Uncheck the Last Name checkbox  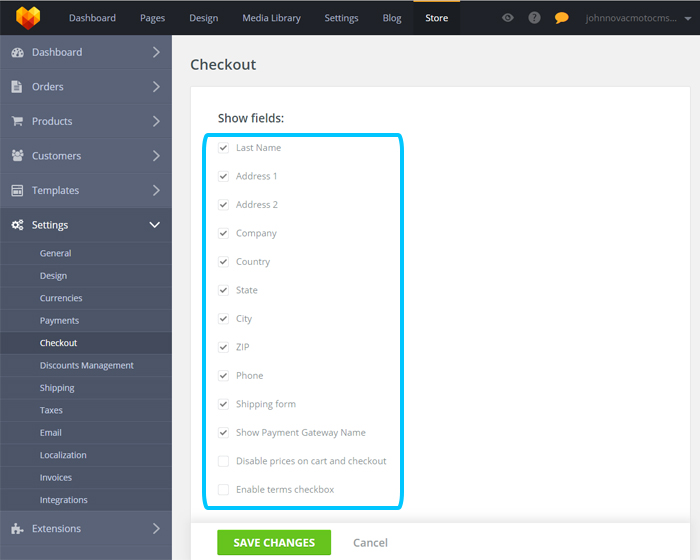click(224, 148)
